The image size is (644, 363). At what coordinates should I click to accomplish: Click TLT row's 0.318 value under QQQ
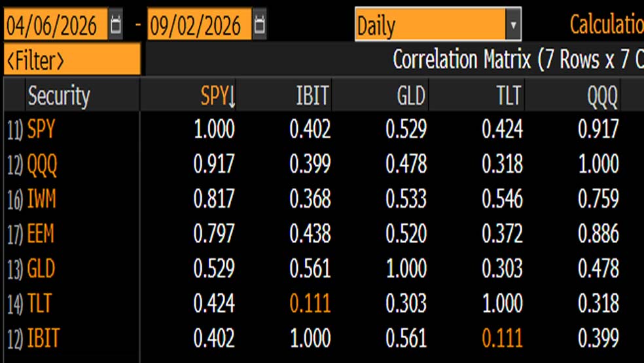598,303
